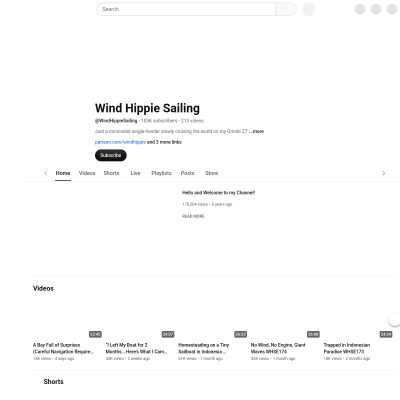Screen dimensions: 400x400
Task: Open 'A Bay Full of Surprises' video
Action: [63, 348]
